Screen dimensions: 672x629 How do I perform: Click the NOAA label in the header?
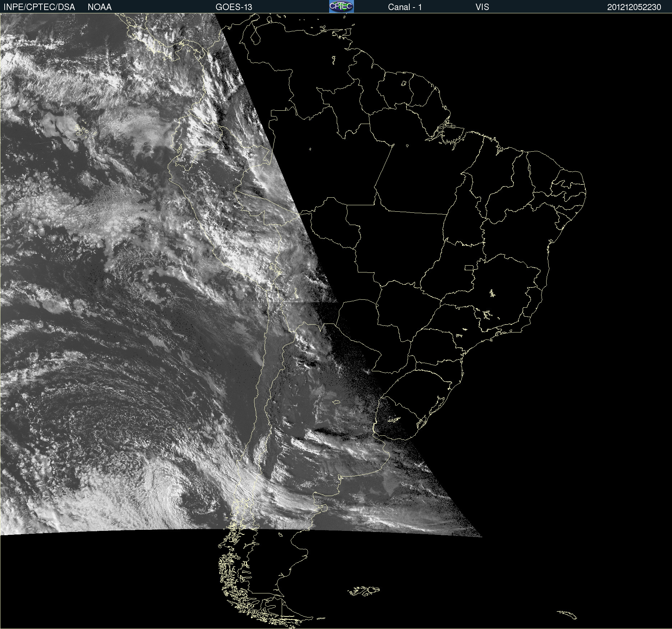point(100,7)
